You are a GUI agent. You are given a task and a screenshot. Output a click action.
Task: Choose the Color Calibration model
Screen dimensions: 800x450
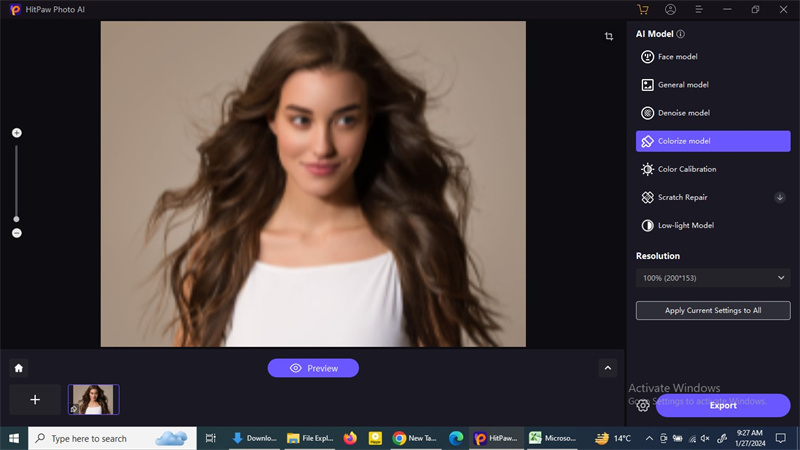[712, 169]
